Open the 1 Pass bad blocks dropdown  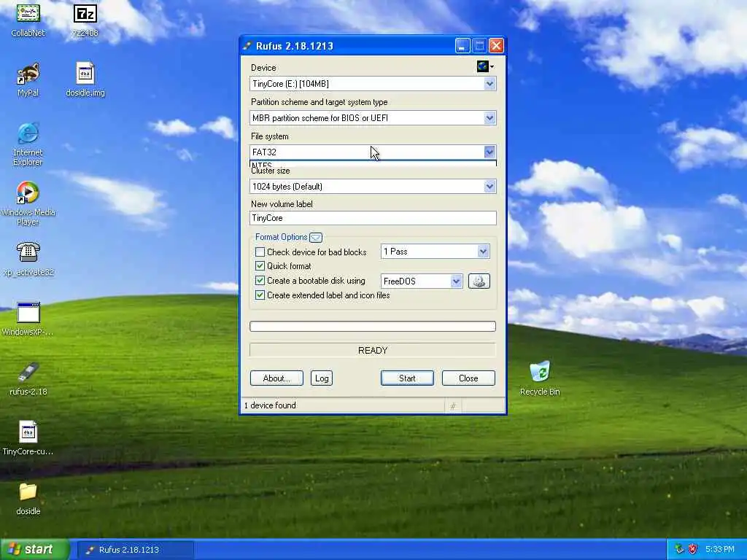click(436, 252)
